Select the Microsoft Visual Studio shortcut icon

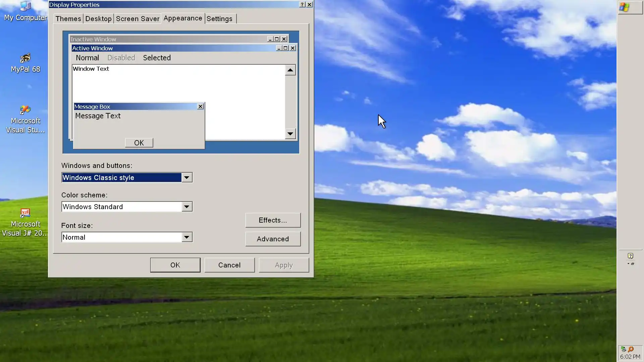tap(25, 110)
